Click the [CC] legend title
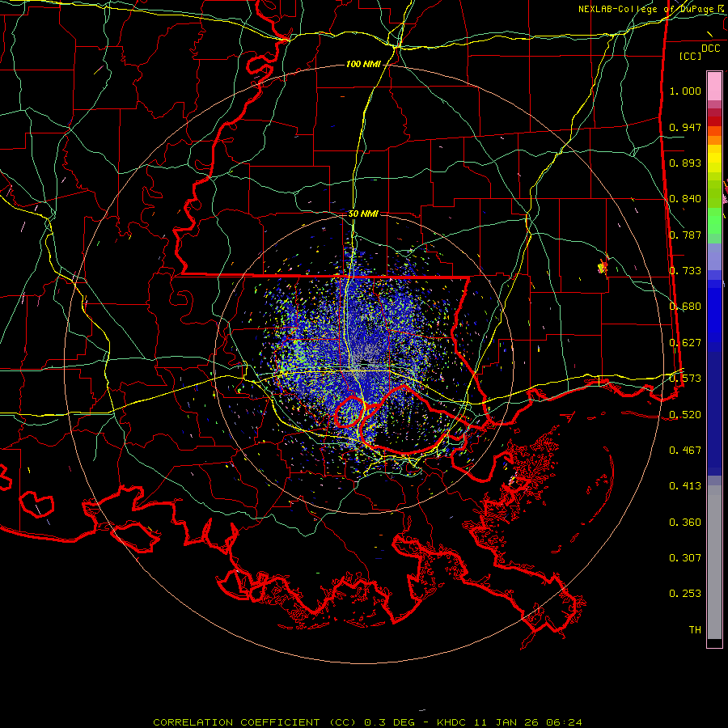This screenshot has width=728, height=728. (x=691, y=56)
